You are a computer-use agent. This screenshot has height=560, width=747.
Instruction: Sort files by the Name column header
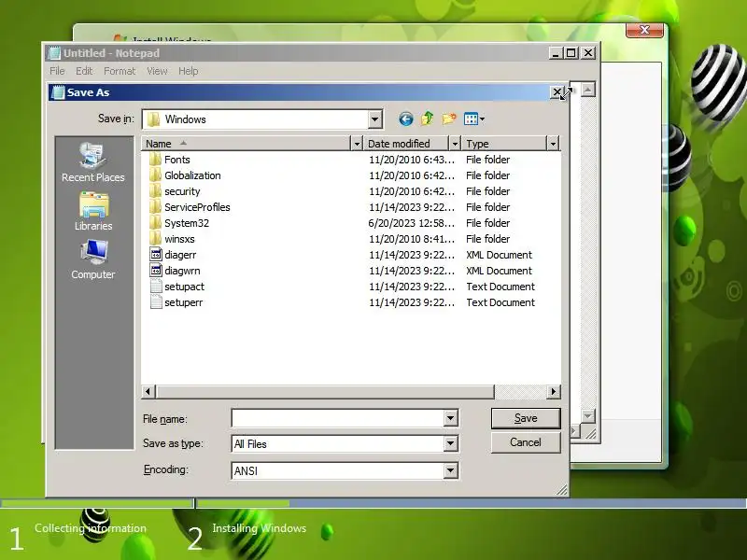[246, 144]
